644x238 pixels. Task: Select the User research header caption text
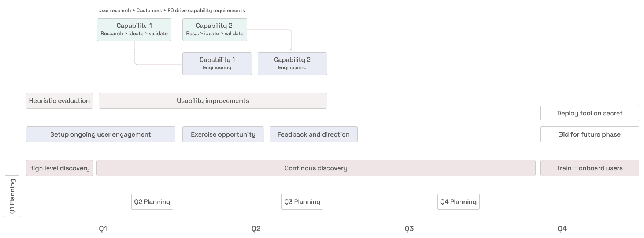[171, 11]
